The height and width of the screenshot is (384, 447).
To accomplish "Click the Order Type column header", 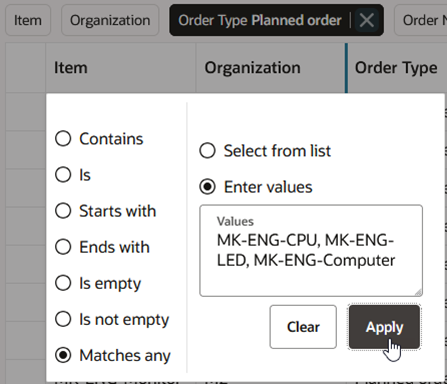I will point(397,68).
